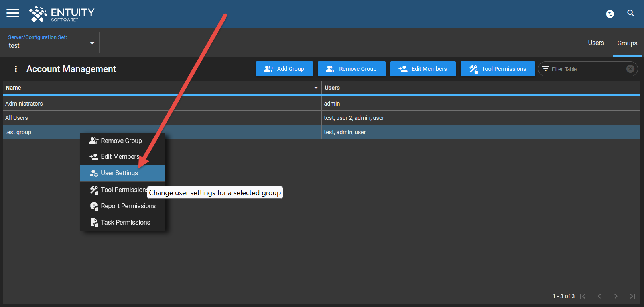The height and width of the screenshot is (307, 644).
Task: Open the hamburger main menu
Action: [13, 13]
